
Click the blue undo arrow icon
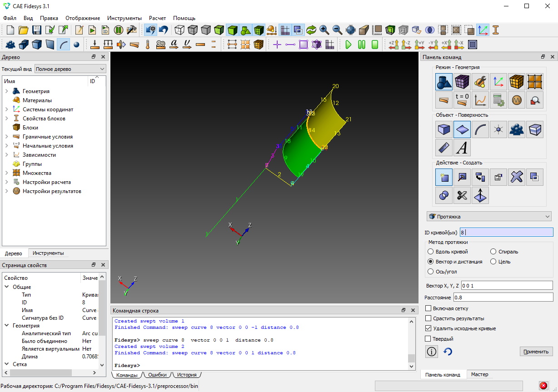click(x=164, y=30)
